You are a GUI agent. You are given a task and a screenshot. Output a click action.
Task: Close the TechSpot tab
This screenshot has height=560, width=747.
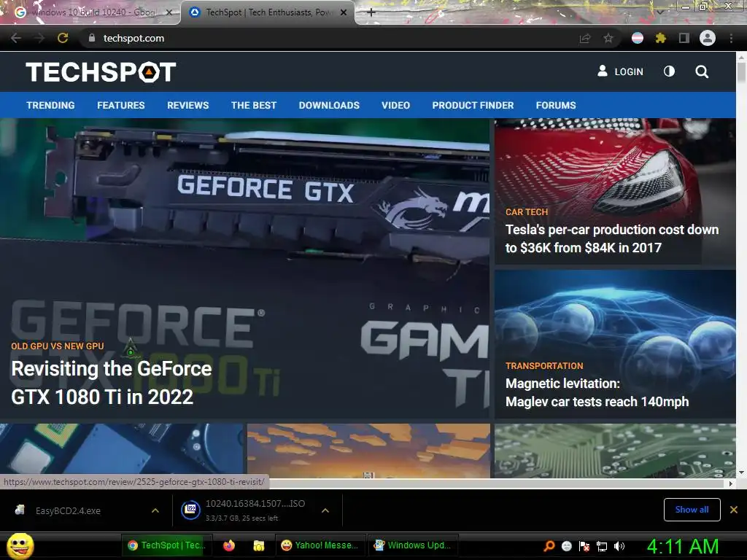point(344,13)
